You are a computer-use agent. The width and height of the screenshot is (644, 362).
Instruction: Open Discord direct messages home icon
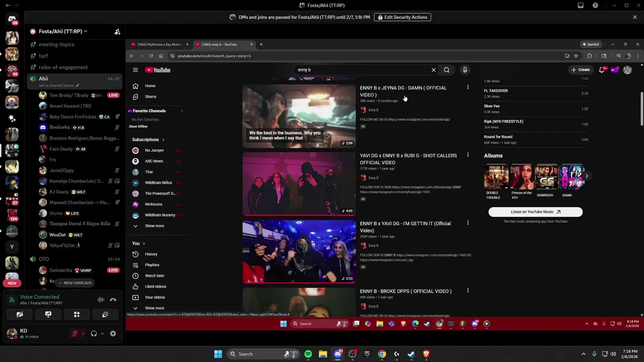click(12, 20)
